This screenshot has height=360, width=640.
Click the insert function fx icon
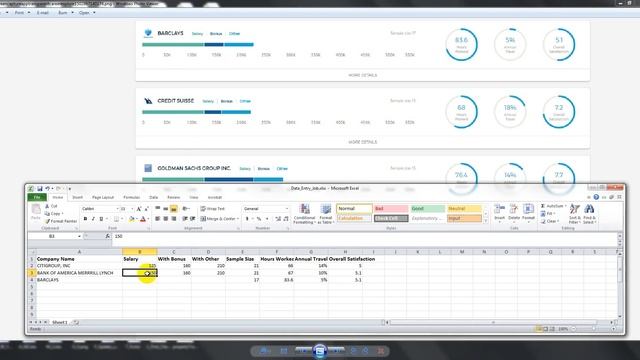pos(107,236)
